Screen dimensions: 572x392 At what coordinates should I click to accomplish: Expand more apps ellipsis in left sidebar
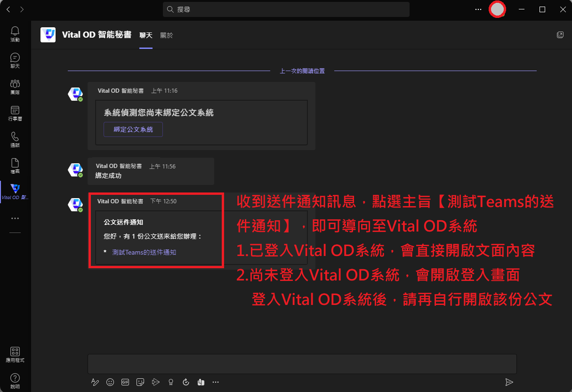point(15,218)
